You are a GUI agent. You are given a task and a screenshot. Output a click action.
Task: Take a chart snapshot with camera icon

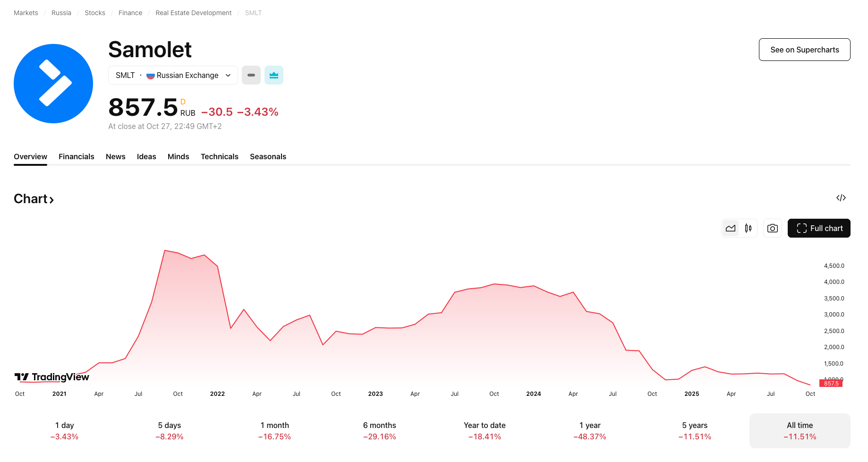click(773, 228)
